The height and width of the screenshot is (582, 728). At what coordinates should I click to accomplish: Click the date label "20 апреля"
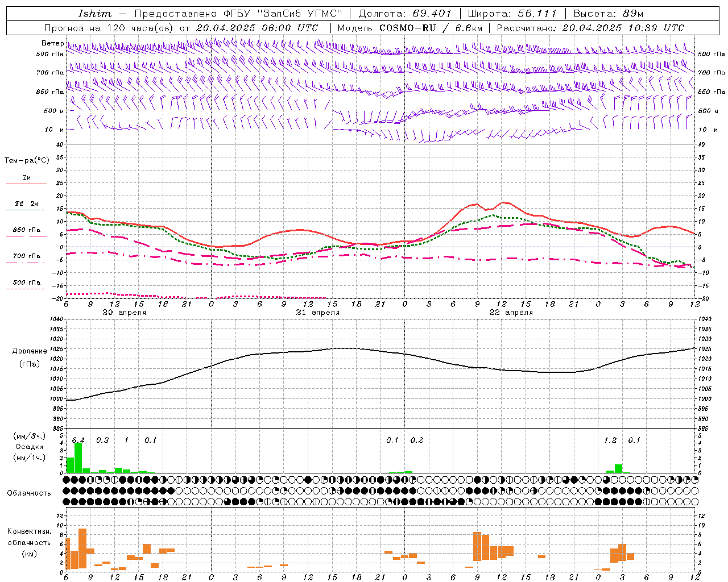point(125,313)
